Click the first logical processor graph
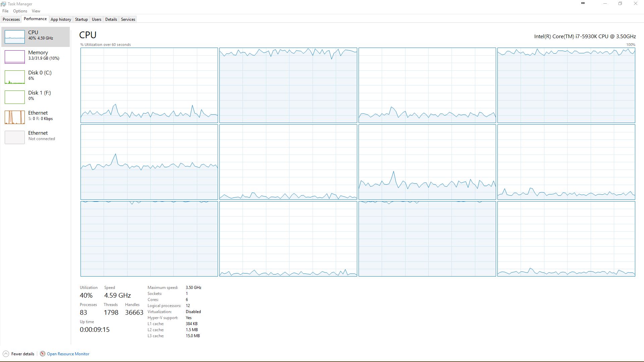This screenshot has width=644, height=362. pyautogui.click(x=149, y=85)
